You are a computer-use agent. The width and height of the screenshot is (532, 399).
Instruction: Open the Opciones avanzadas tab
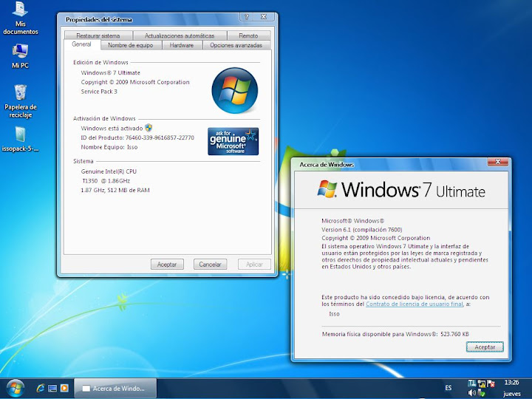[x=236, y=45]
